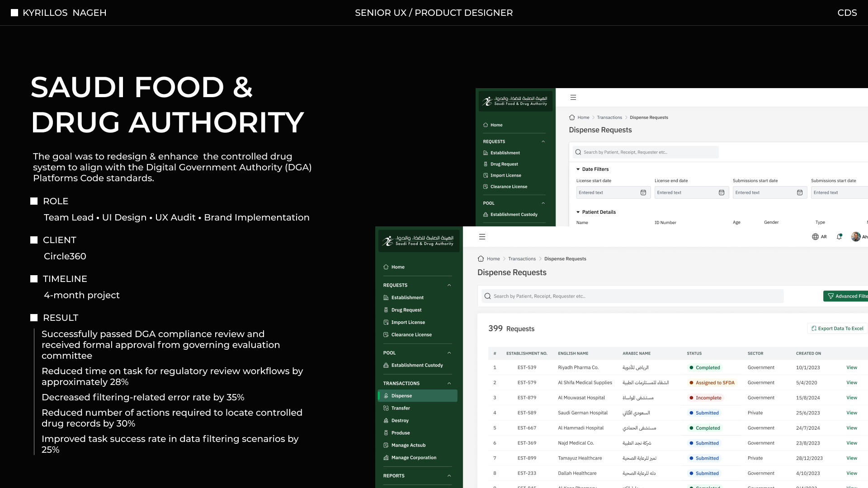Click the SFDA logo in the upper mockup

(515, 101)
